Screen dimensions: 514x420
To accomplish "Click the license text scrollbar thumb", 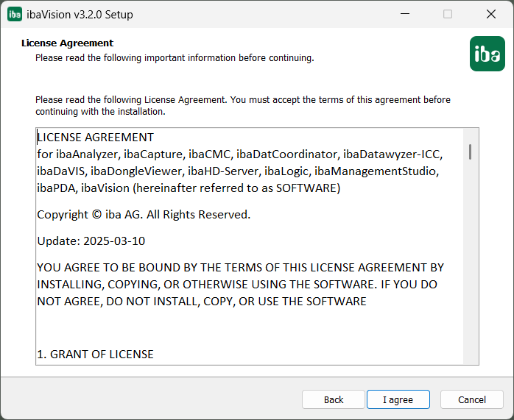I will click(470, 152).
